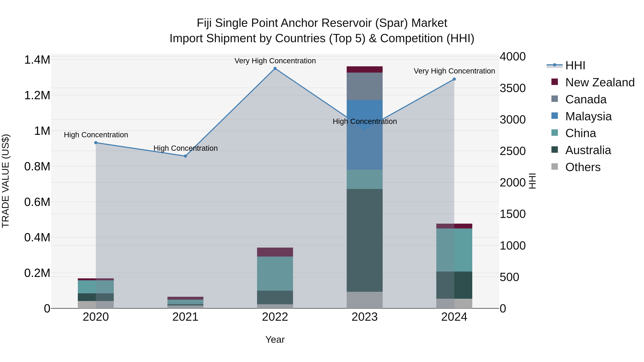Click the 2500 right axis tick

(x=513, y=151)
